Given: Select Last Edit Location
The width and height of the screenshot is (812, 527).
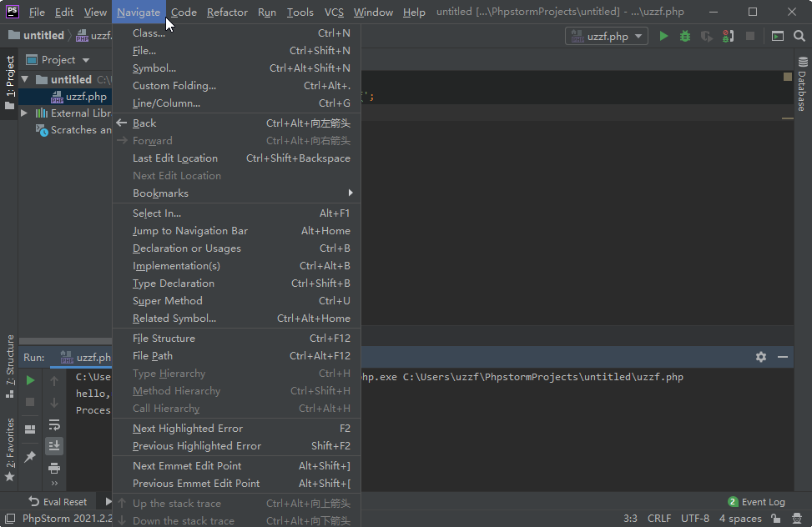Looking at the screenshot, I should click(x=237, y=158).
